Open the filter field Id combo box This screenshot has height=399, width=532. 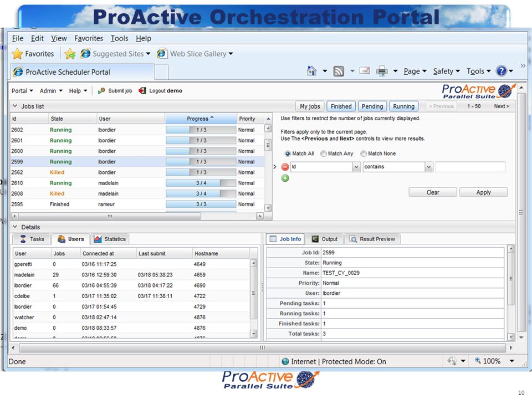pyautogui.click(x=325, y=167)
